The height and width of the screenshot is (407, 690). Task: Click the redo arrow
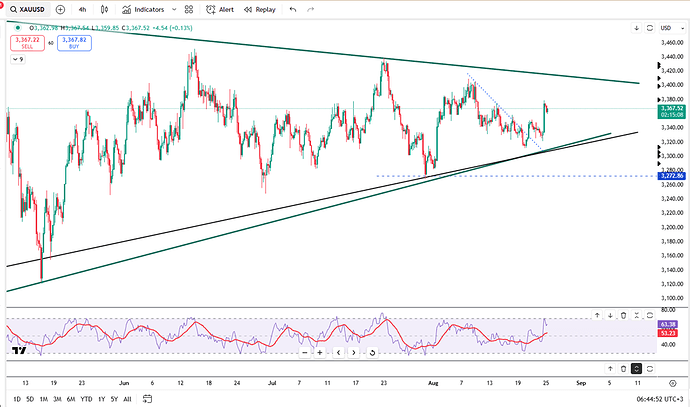pyautogui.click(x=316, y=9)
